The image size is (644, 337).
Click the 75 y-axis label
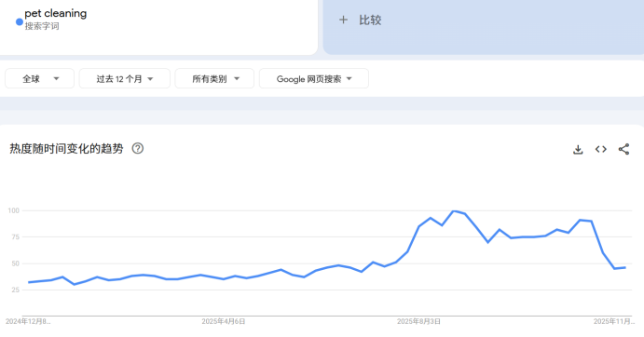click(16, 236)
